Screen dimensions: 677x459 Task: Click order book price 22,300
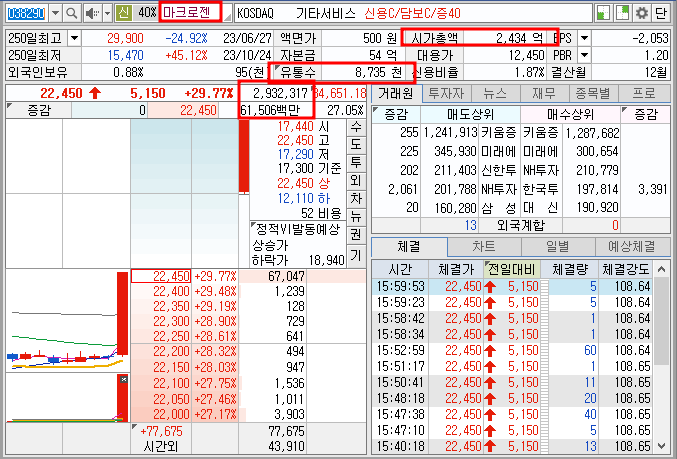tap(171, 321)
